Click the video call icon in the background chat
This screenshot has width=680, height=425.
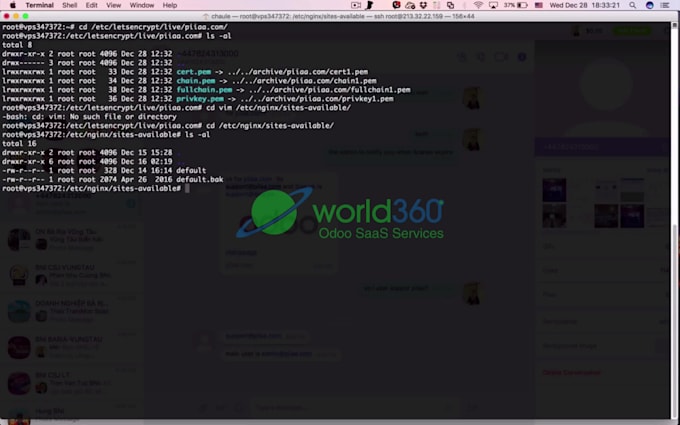click(500, 57)
